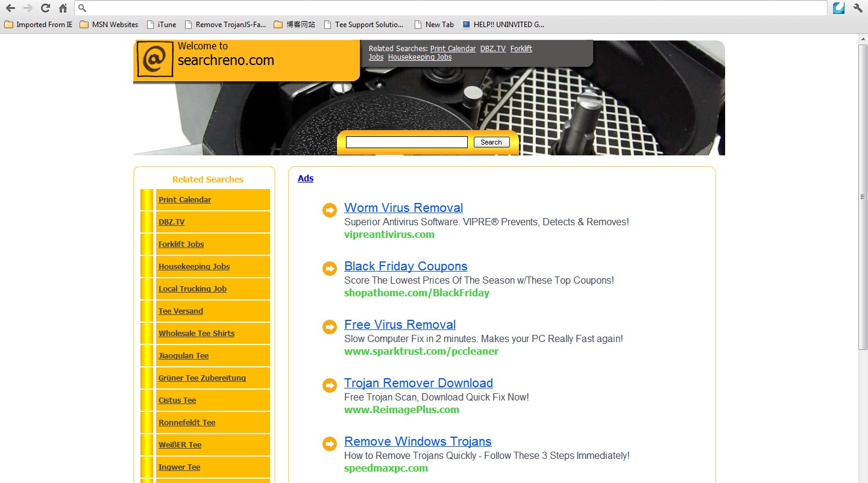
Task: Click arrow icon beside Remove Windows Trojans
Action: tap(330, 444)
